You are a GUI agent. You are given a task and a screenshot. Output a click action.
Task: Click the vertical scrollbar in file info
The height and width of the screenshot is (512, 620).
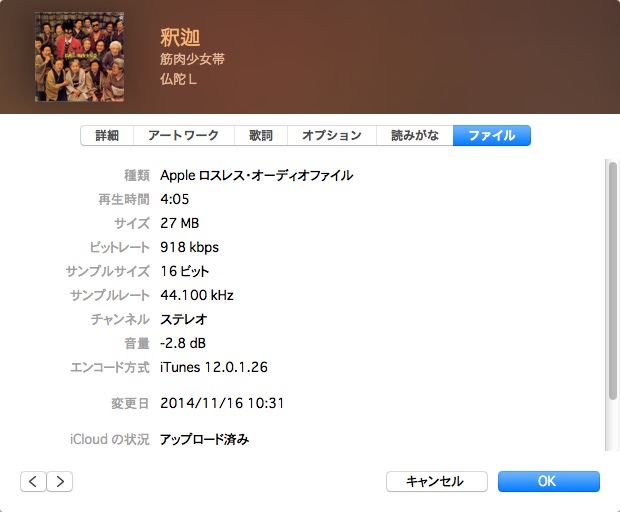(612, 280)
